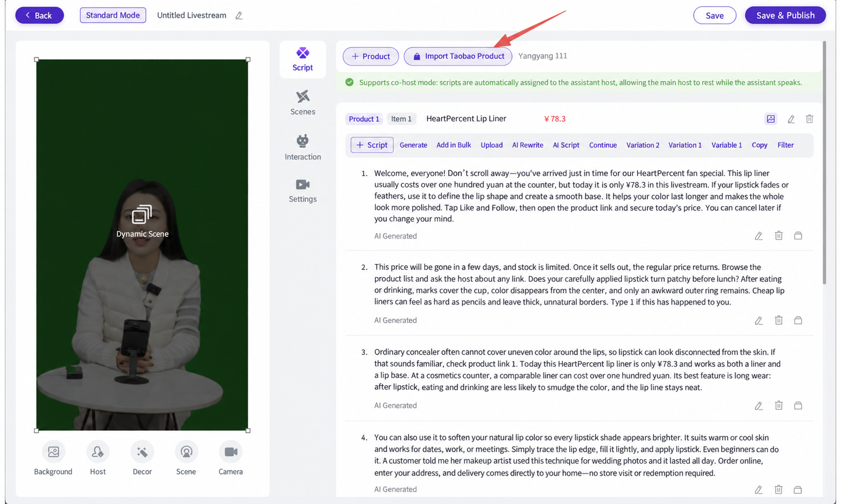Click the Standard Mode button
The height and width of the screenshot is (504, 841).
coord(113,15)
